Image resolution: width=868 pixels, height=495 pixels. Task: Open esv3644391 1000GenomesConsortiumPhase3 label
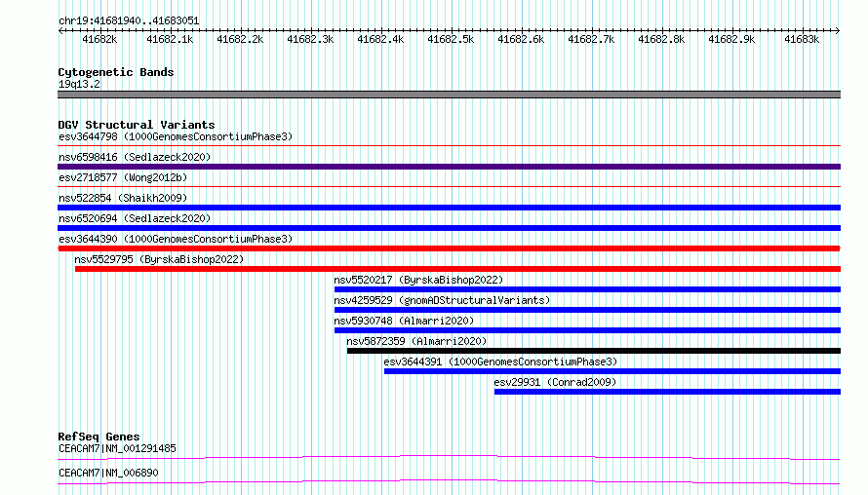click(x=500, y=362)
